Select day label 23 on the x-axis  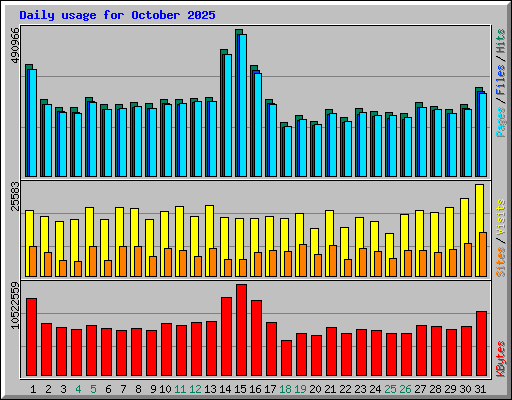[360, 389]
